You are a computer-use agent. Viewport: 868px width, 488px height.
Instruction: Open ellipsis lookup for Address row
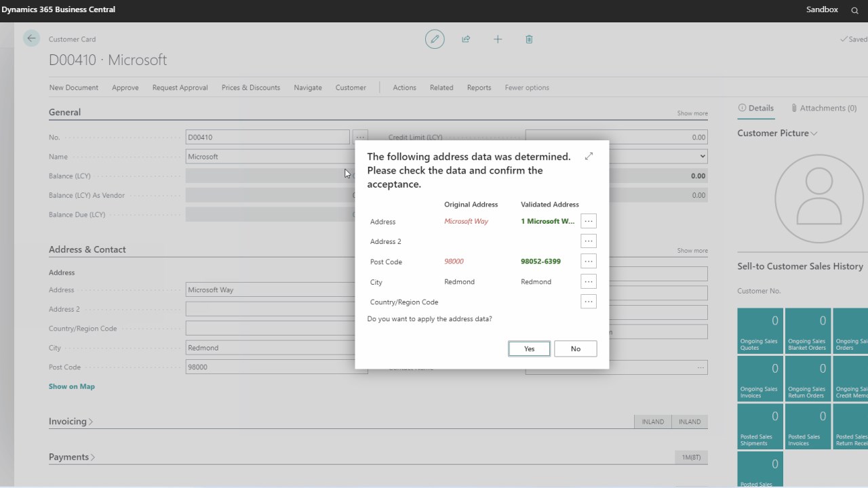pos(589,221)
